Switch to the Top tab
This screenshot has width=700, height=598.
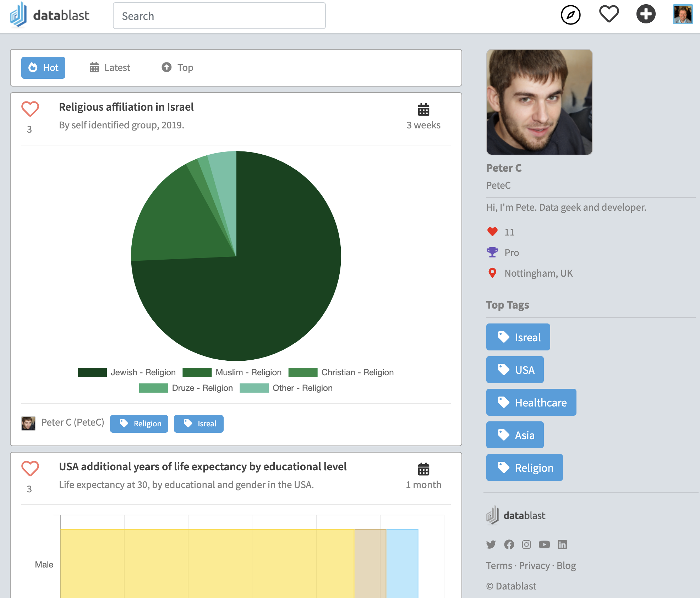click(x=177, y=68)
